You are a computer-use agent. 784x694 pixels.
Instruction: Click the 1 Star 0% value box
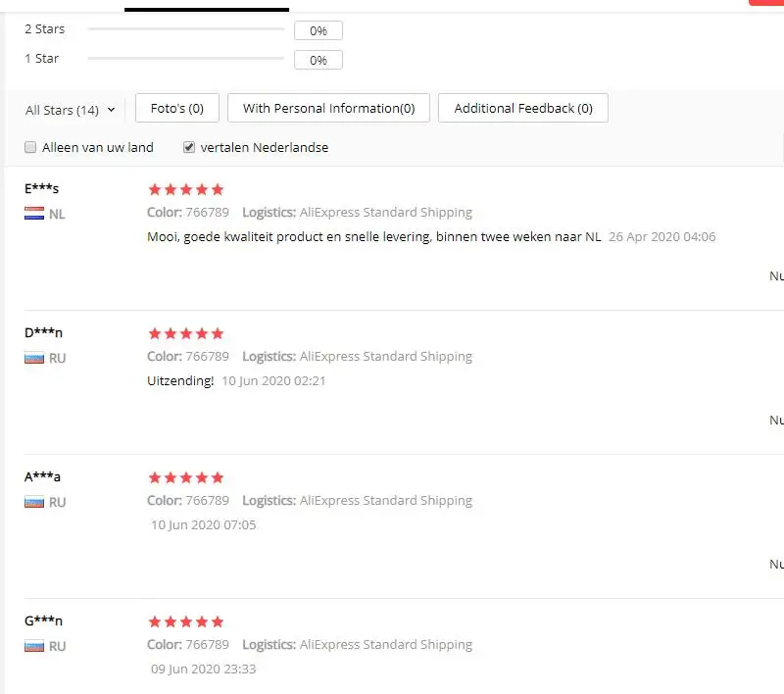click(318, 60)
